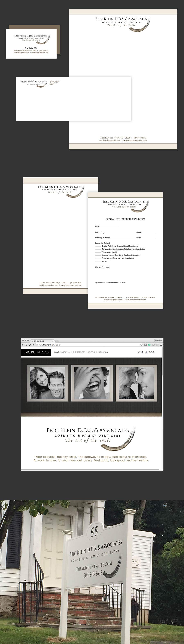Open the Chrome hamburger menu
The width and height of the screenshot is (184, 644).
(x=161, y=345)
